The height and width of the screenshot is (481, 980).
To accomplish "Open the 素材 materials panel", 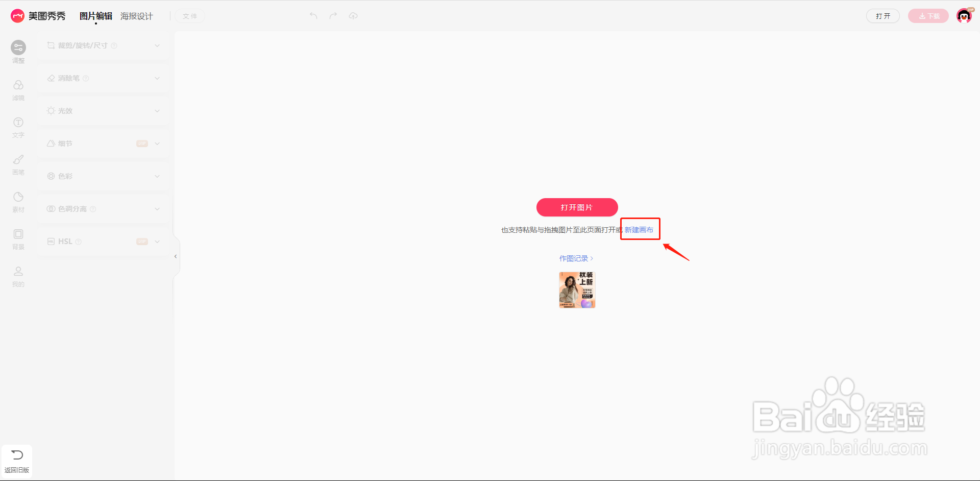I will [x=18, y=202].
